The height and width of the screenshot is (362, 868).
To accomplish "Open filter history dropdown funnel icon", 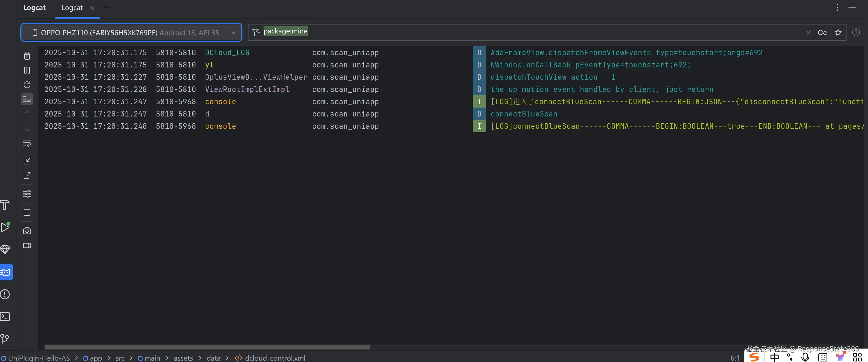I will [x=256, y=32].
